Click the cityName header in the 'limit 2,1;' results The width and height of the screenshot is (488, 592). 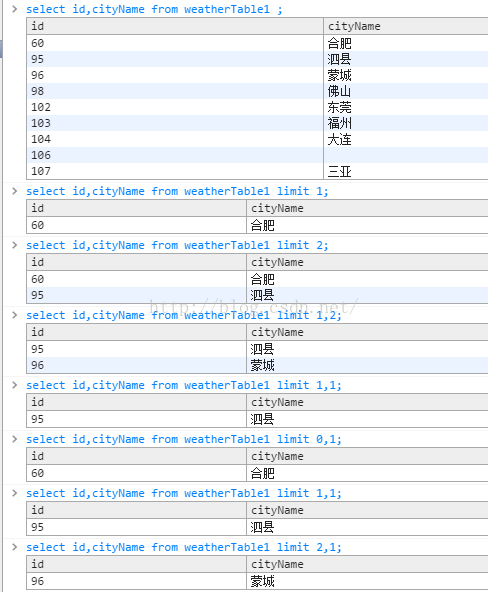click(367, 564)
